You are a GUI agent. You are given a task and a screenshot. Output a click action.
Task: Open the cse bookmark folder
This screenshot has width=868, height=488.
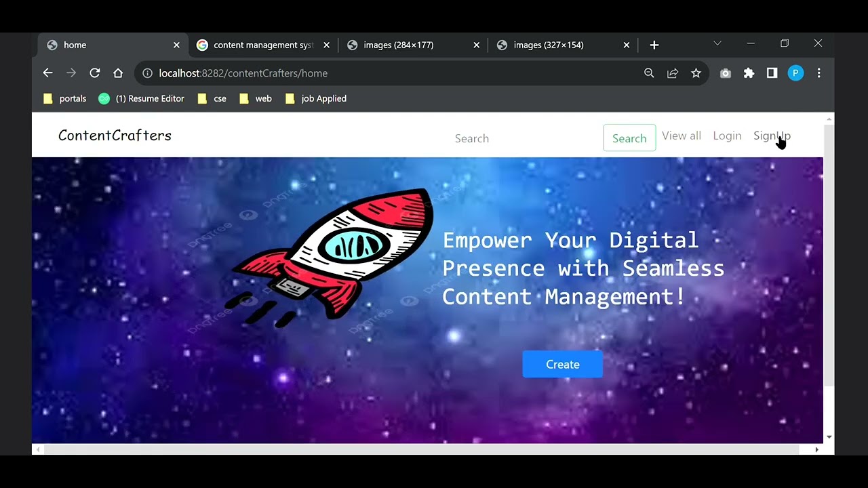click(212, 98)
